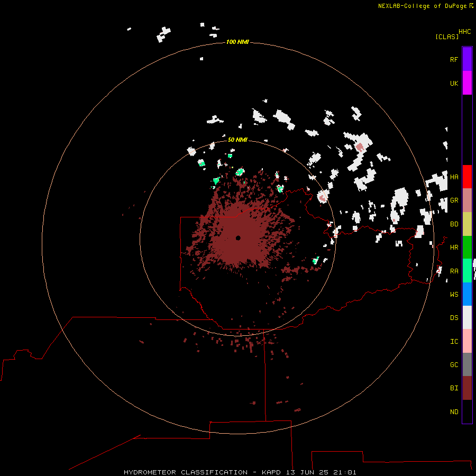This screenshot has height=476, width=476.
Task: Click the GC gray legend color swatch
Action: click(x=467, y=364)
